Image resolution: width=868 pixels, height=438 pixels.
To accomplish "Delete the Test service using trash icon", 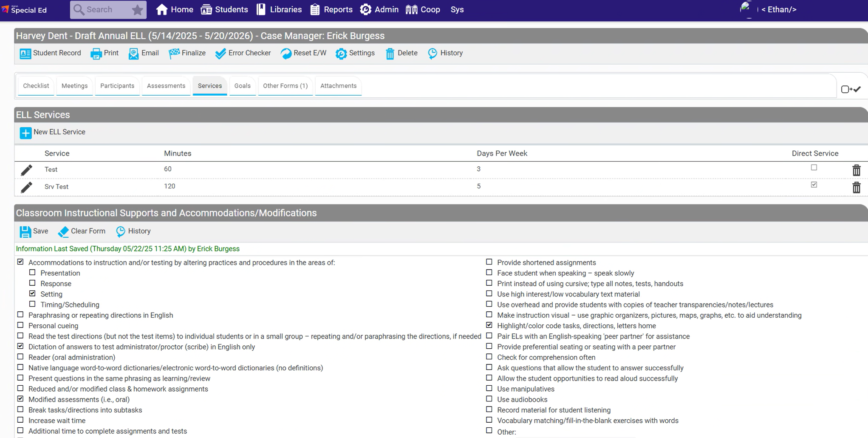I will click(x=856, y=170).
